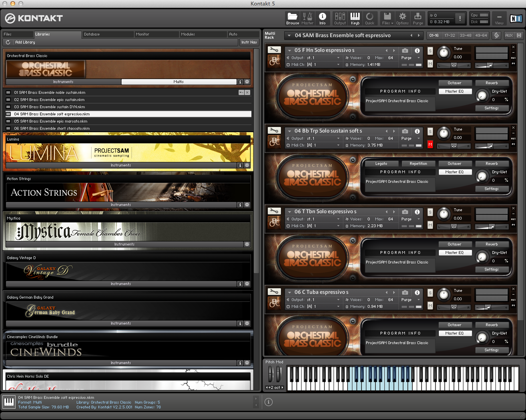This screenshot has width=526, height=420.
Task: Click the libraries list scrollbar
Action: click(257, 161)
